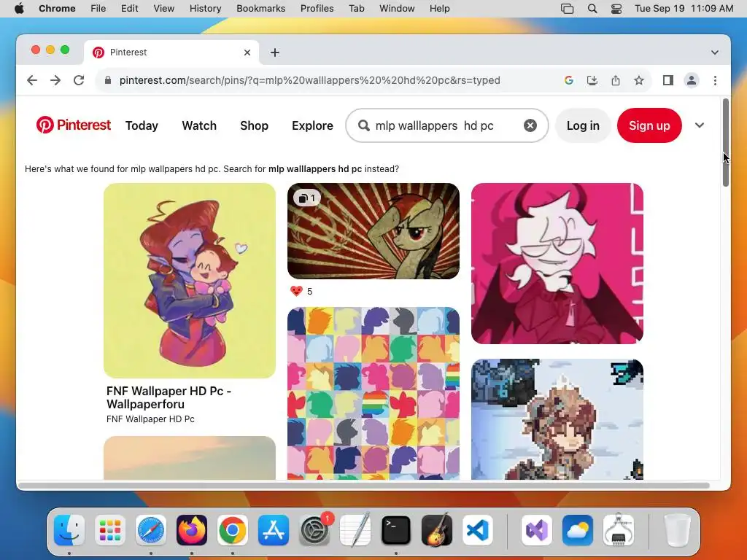Open the View menu
Viewport: 747px width, 560px height.
point(163,9)
